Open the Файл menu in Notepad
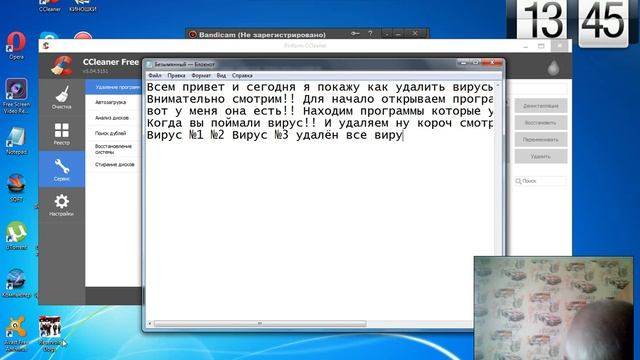640x360 pixels. [x=155, y=76]
